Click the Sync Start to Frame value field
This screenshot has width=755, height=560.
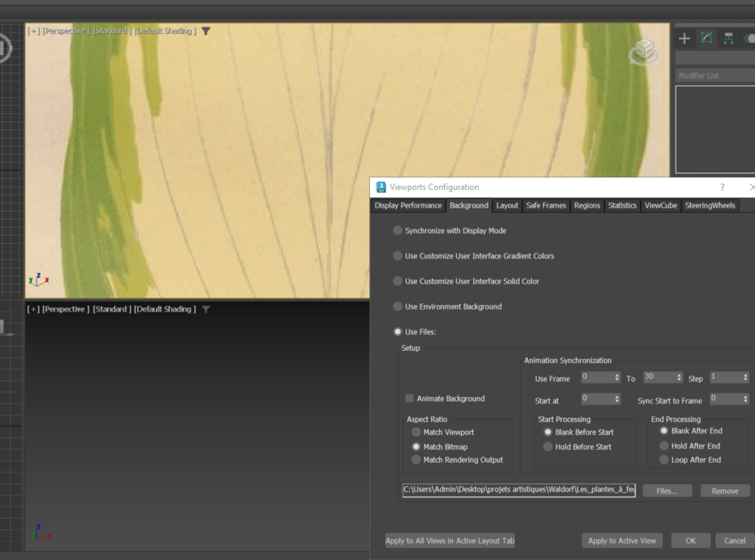click(726, 399)
